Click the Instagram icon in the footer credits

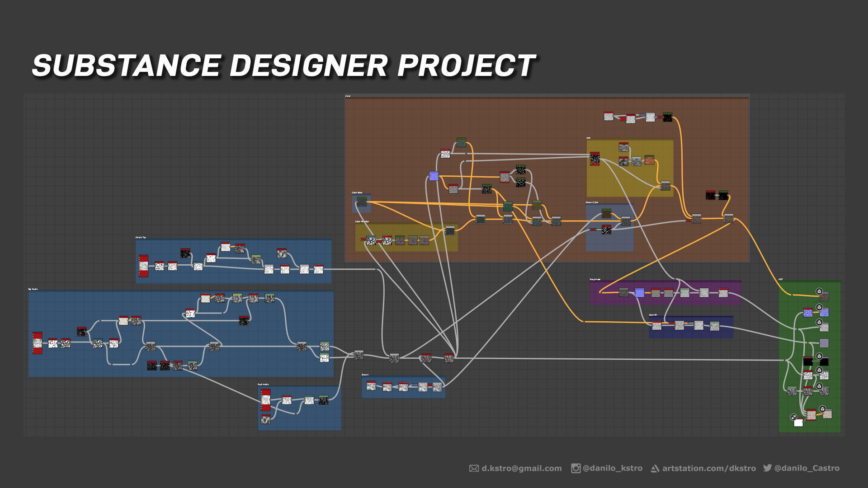click(576, 469)
